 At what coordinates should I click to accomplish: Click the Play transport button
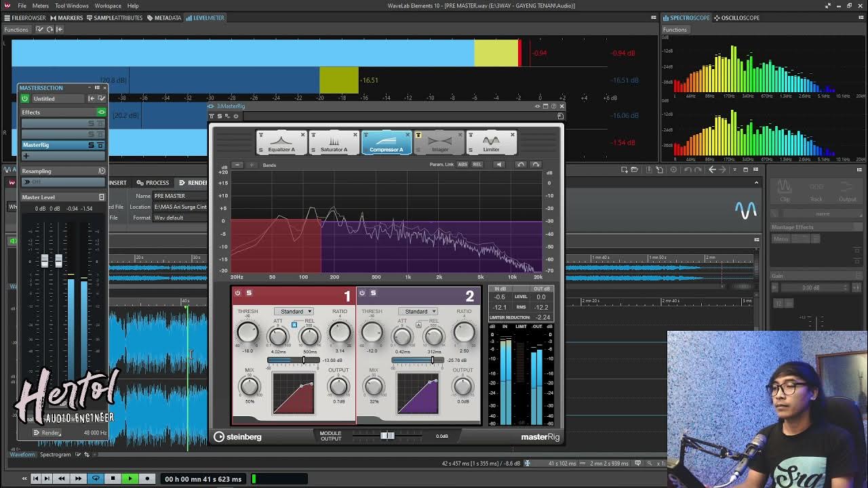coord(130,479)
